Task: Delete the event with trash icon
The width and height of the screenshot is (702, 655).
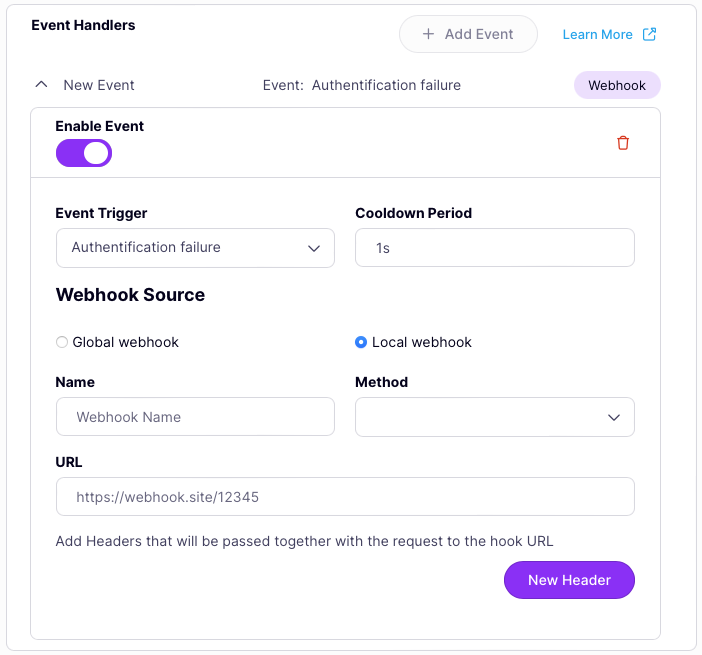Action: [623, 143]
